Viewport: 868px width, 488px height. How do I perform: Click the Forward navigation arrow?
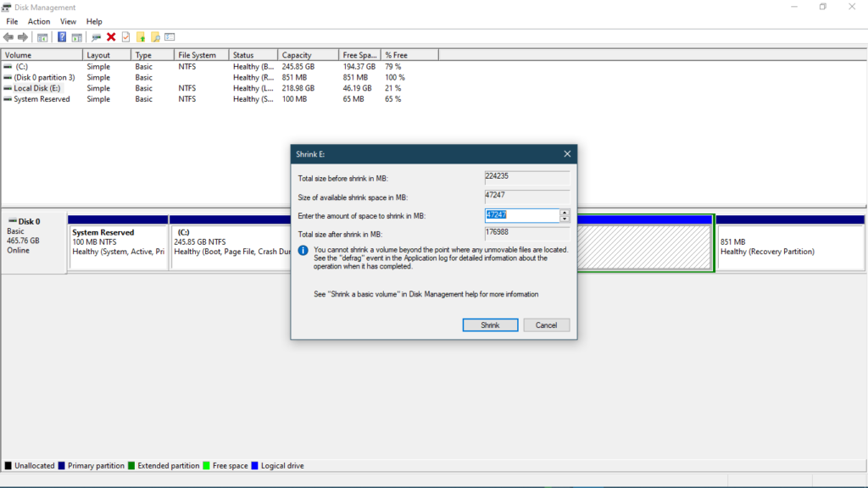(22, 36)
